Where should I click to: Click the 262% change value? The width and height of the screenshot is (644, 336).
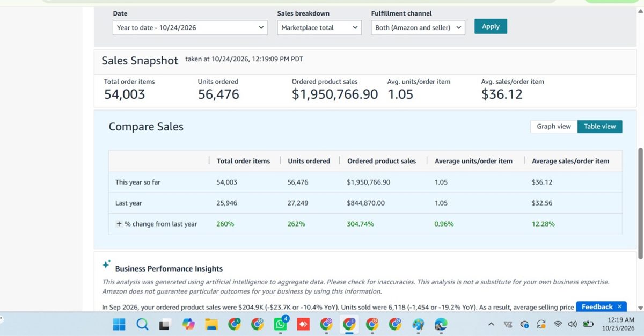coord(296,224)
